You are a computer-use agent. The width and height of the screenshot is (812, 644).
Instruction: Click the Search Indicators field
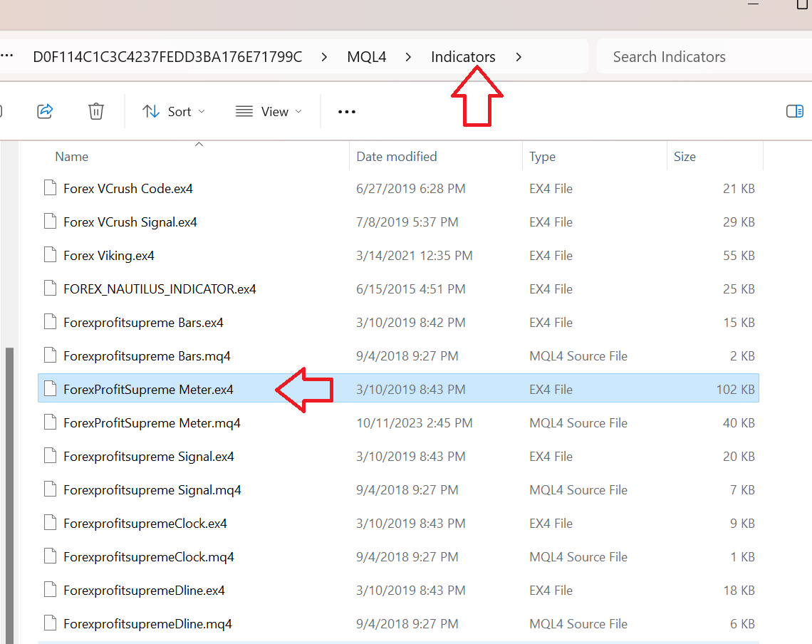click(704, 56)
